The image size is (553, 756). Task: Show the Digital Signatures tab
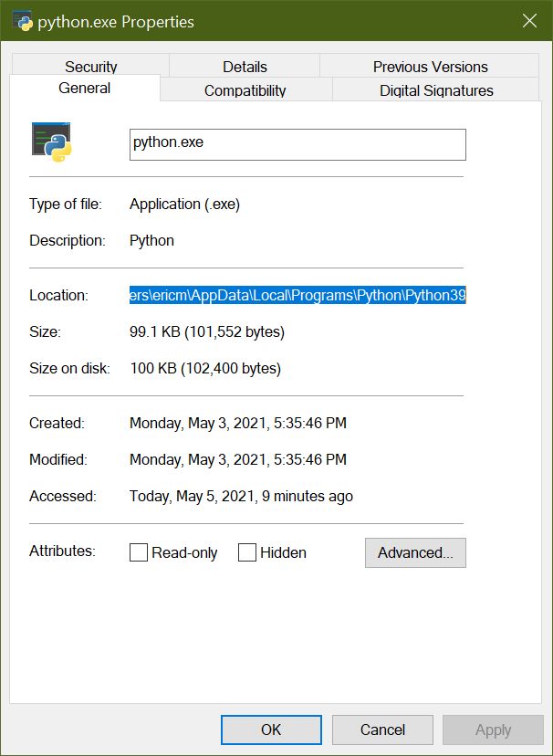pyautogui.click(x=436, y=89)
